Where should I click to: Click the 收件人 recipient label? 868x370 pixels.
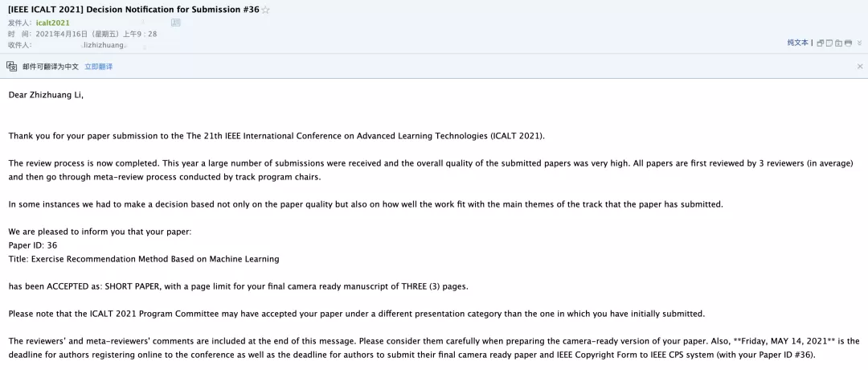[x=19, y=45]
